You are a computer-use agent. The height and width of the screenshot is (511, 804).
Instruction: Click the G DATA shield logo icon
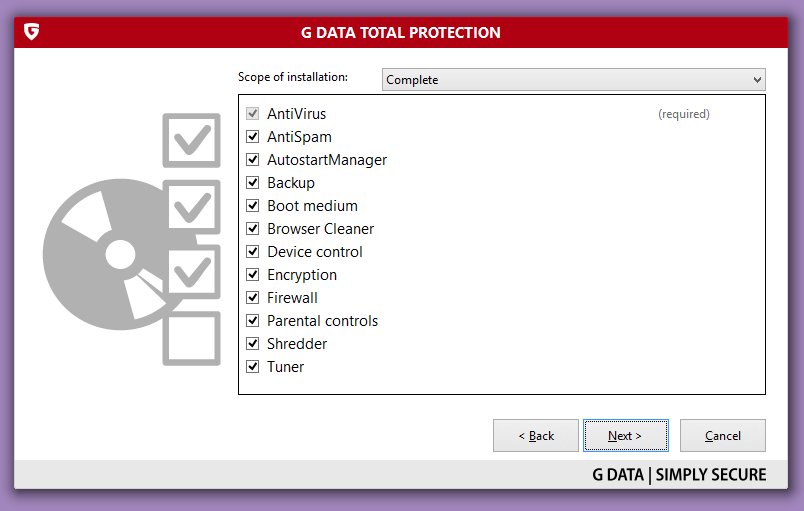tap(31, 32)
